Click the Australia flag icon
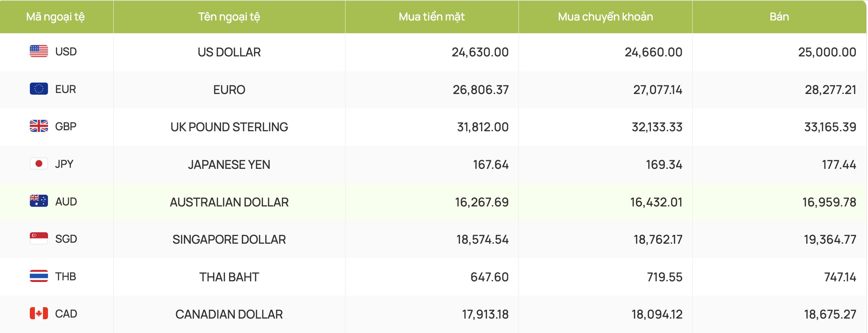868x333 pixels. [x=39, y=201]
